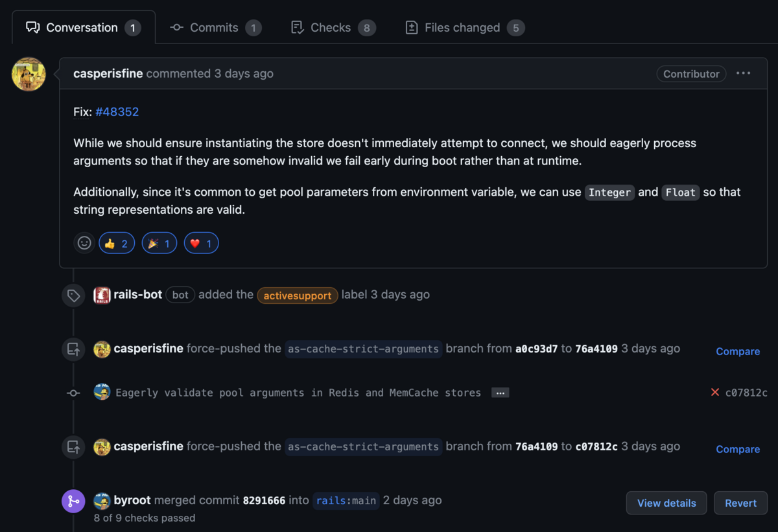Viewport: 778px width, 532px height.
Task: Open casperisfine's profile from the comment header
Action: coord(108,73)
